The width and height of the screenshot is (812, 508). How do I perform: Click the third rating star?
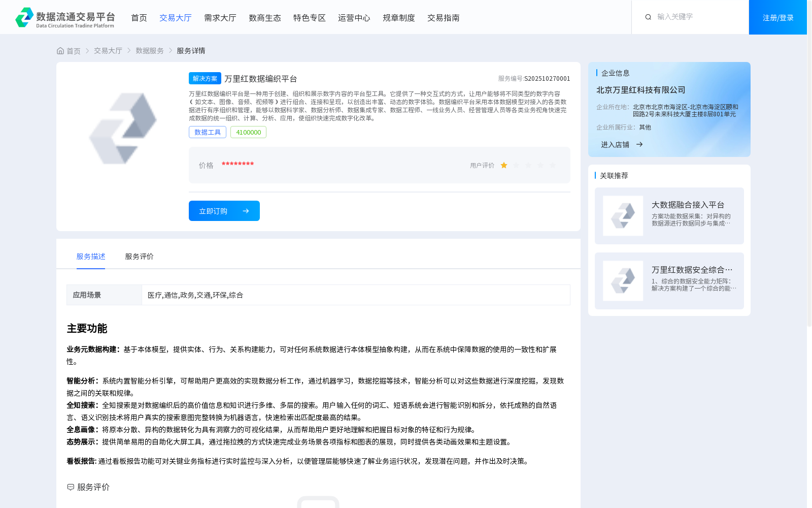coord(528,165)
